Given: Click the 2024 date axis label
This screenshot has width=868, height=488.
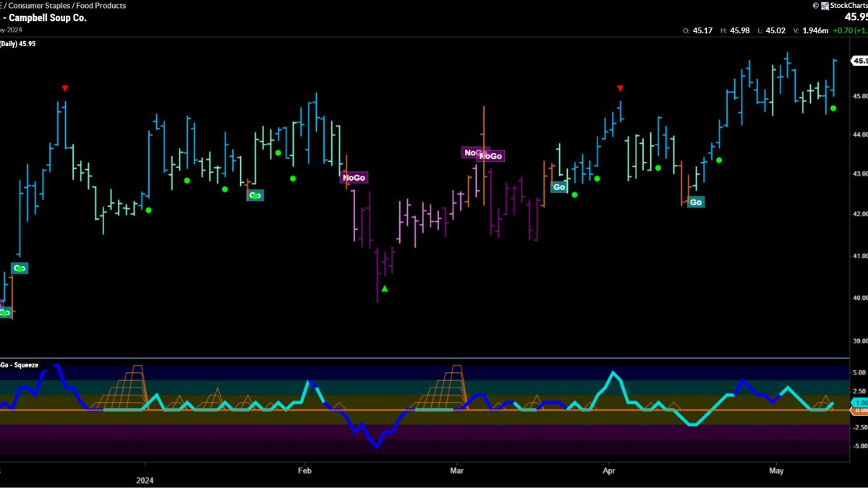Looking at the screenshot, I should 145,479.
